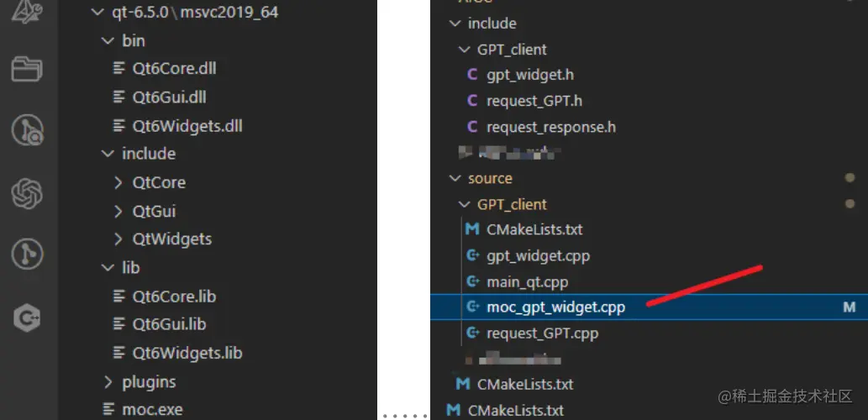This screenshot has width=868, height=420.
Task: Click the bin folder label
Action: pyautogui.click(x=134, y=40)
